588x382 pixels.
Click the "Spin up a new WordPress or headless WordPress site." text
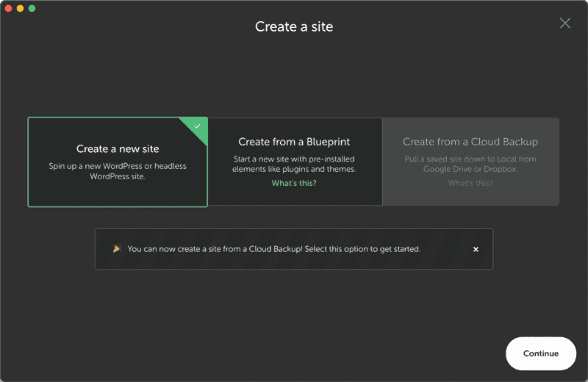coord(118,171)
